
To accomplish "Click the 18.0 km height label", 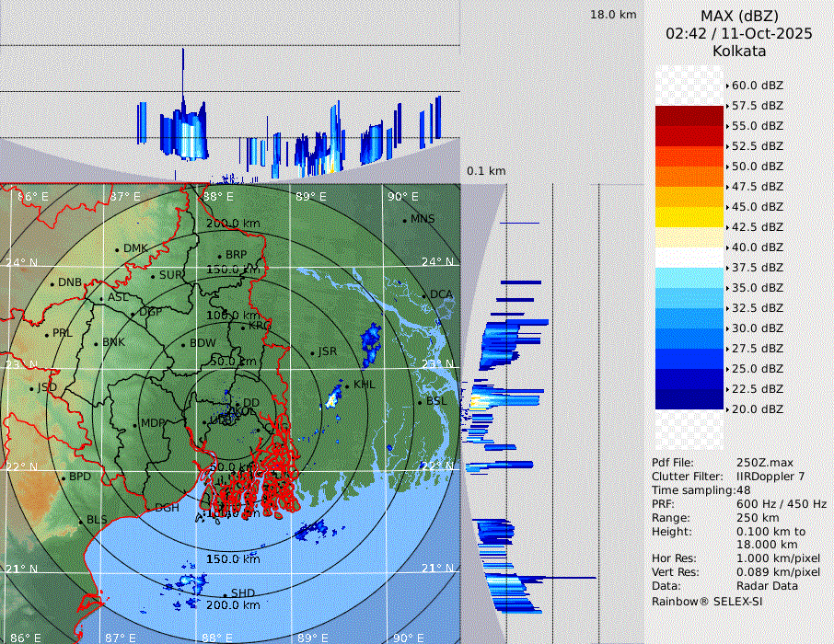I will 613,15.
